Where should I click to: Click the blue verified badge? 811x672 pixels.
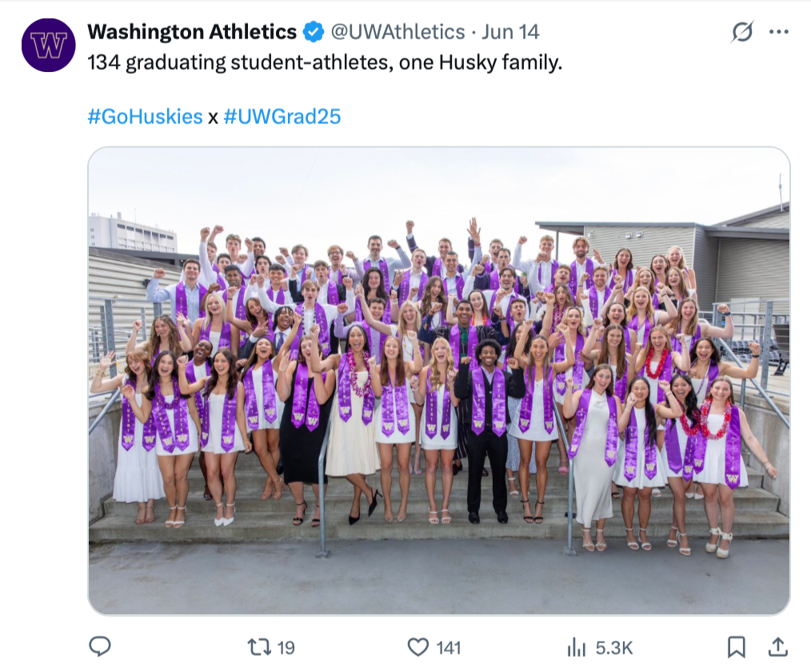(313, 32)
